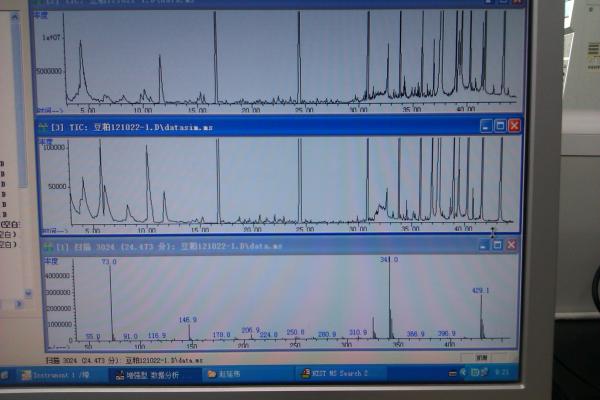Click the 250.8 peak label in the spectrum

[295, 332]
